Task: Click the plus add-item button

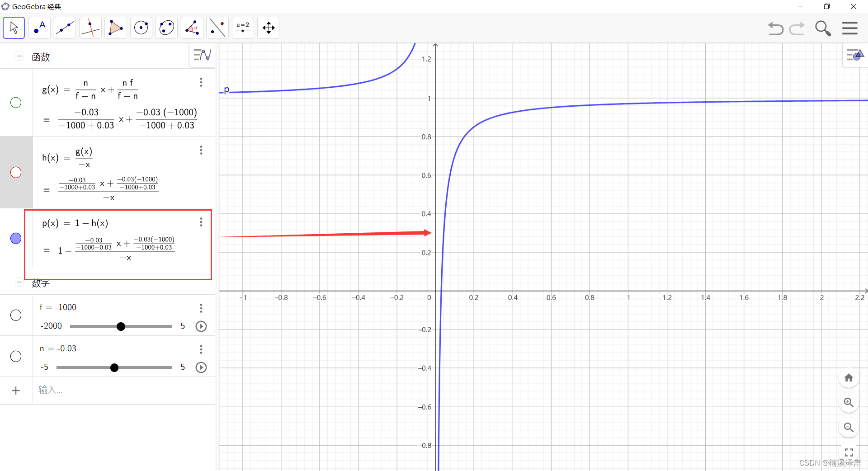Action: pos(16,390)
